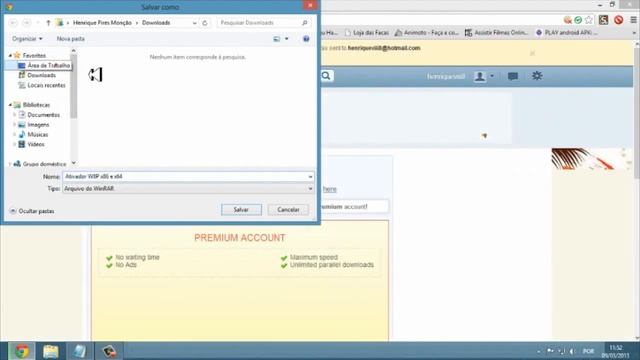Bookmark the page with the star icon

click(x=589, y=20)
